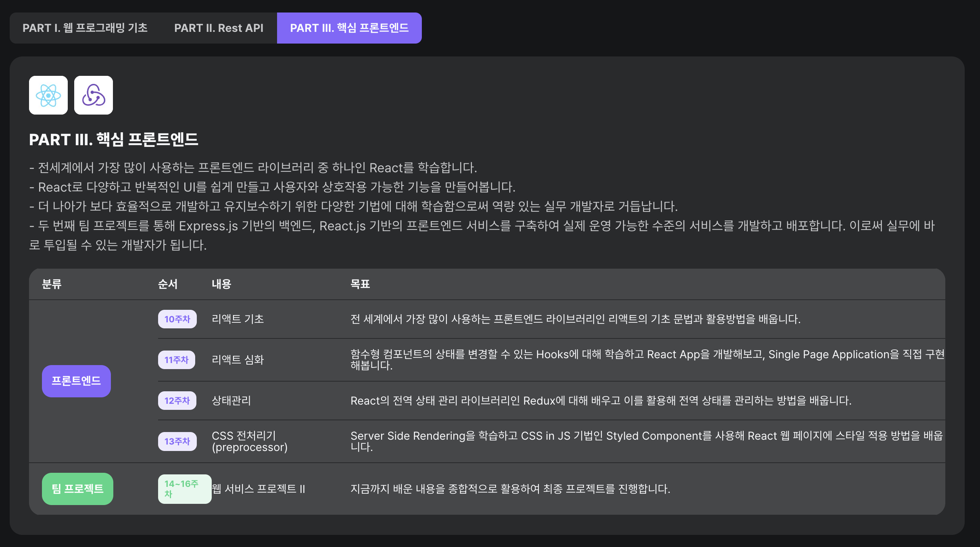This screenshot has width=980, height=547.
Task: Click the React logo icon
Action: (48, 95)
